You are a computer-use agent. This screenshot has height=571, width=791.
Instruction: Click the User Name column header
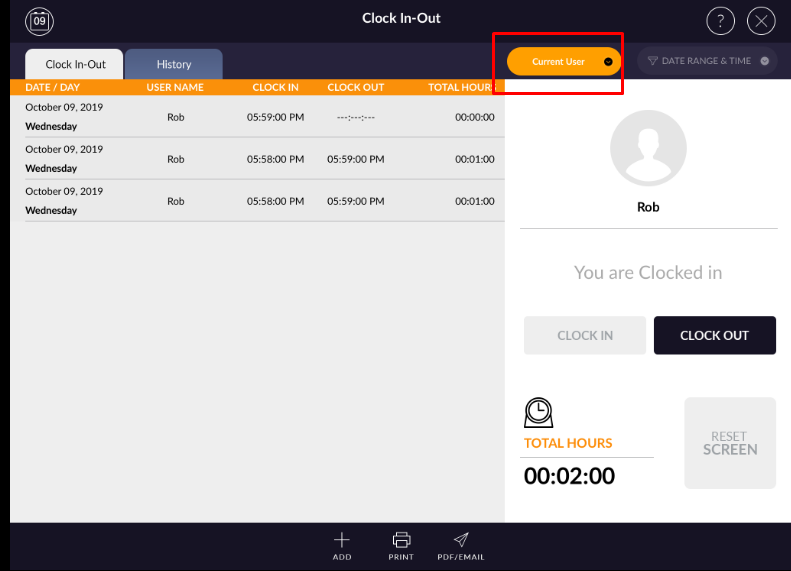pos(175,88)
